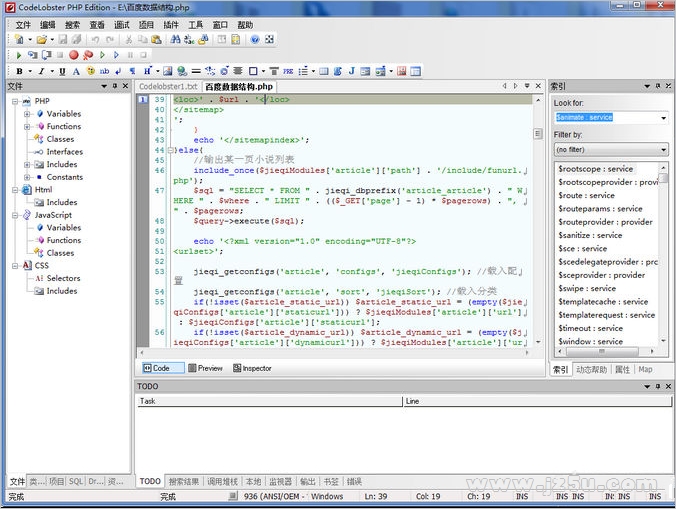Click the Italic I formatting icon
Image resolution: width=676 pixels, height=509 pixels.
pos(41,71)
